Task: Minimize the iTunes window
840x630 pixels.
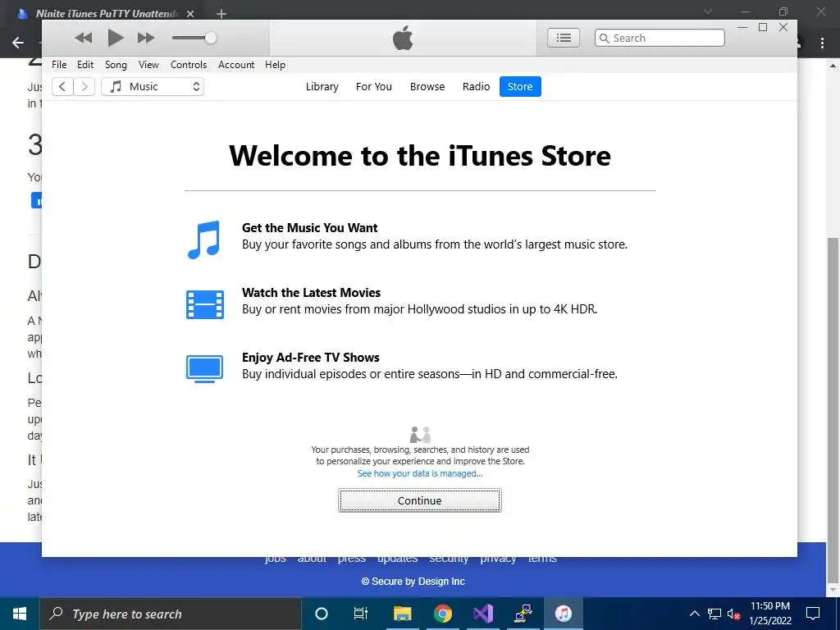Action: [x=742, y=27]
